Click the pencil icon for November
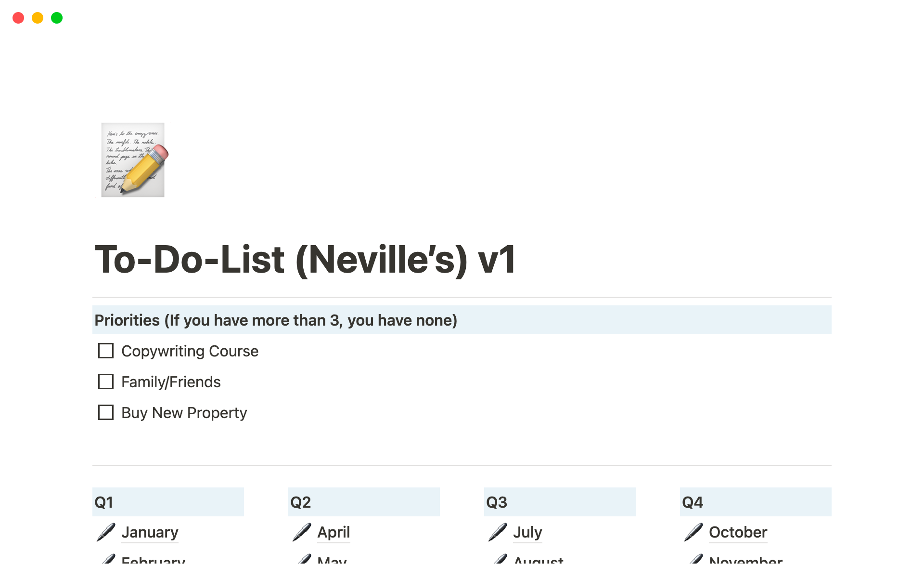Image resolution: width=924 pixels, height=578 pixels. click(x=693, y=559)
